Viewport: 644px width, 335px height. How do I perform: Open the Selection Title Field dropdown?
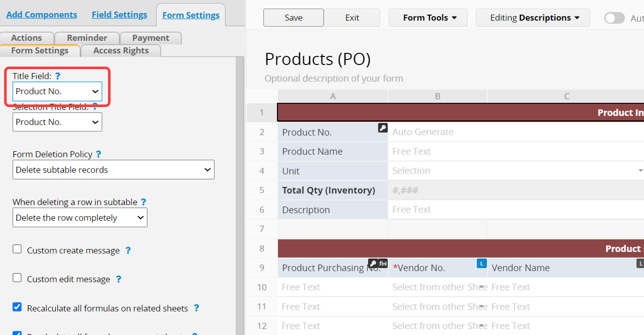(57, 122)
